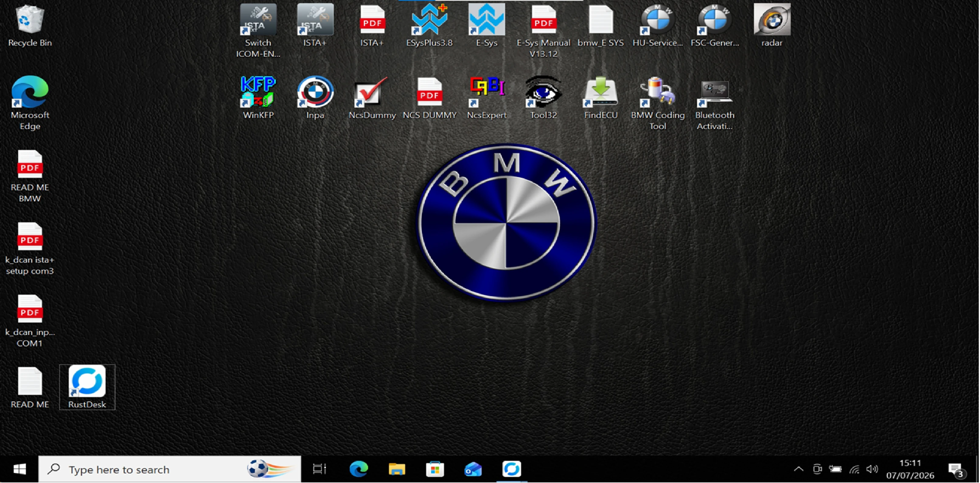Launch HU-Service... BMW shortcut
The width and height of the screenshot is (980, 483).
[x=658, y=26]
